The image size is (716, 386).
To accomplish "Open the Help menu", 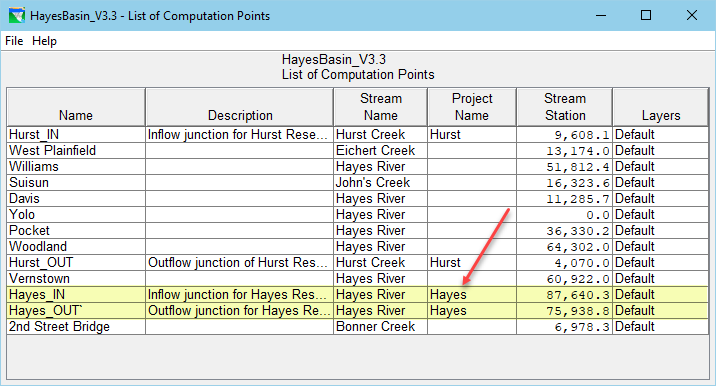I will (x=44, y=41).
